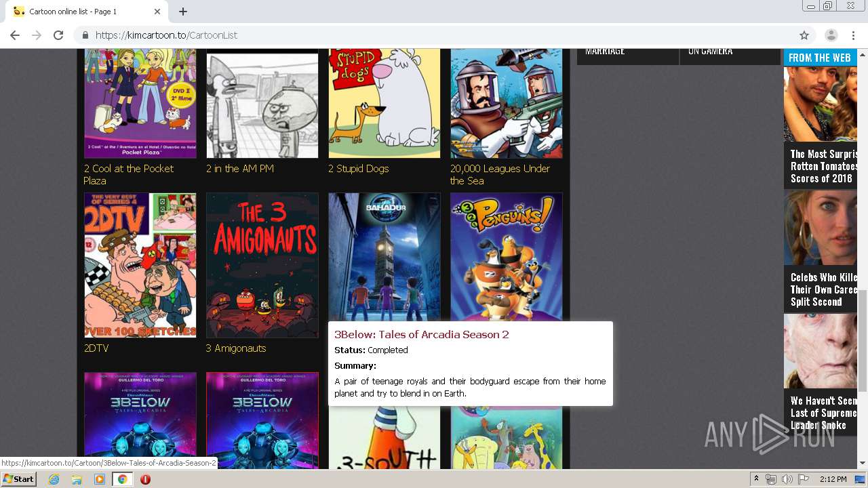Open red Opera-style taskbar icon
This screenshot has width=868, height=488.
tap(145, 479)
